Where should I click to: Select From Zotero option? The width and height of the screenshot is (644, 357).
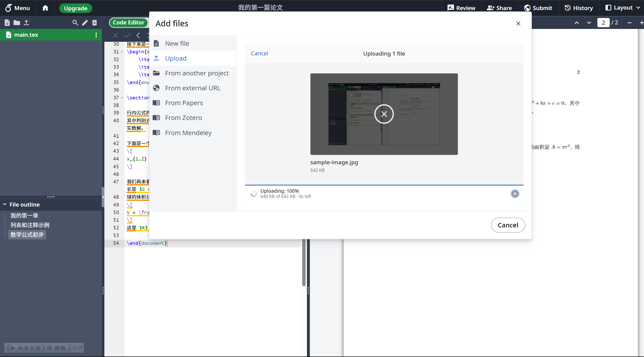point(183,118)
